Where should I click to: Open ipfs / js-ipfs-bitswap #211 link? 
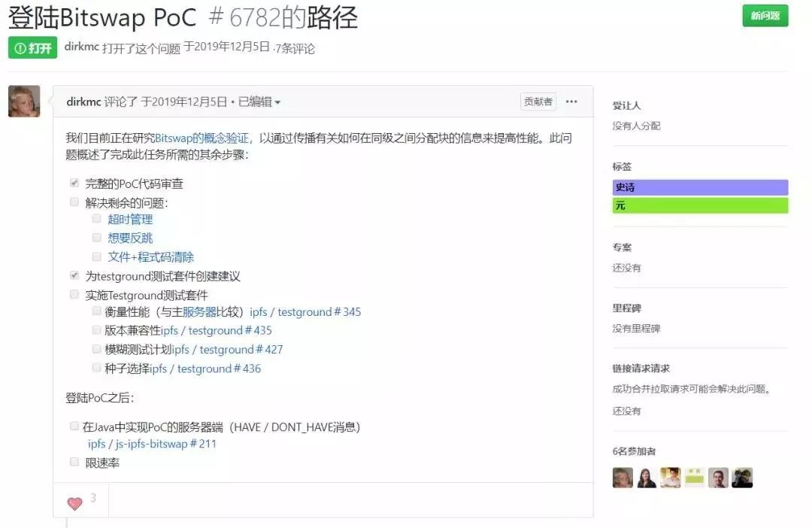pos(152,444)
